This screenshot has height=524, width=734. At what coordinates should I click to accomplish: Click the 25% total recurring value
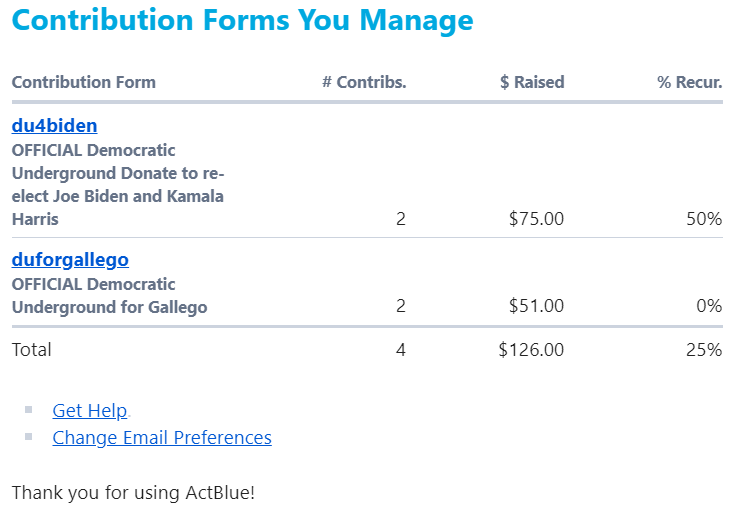click(x=704, y=350)
